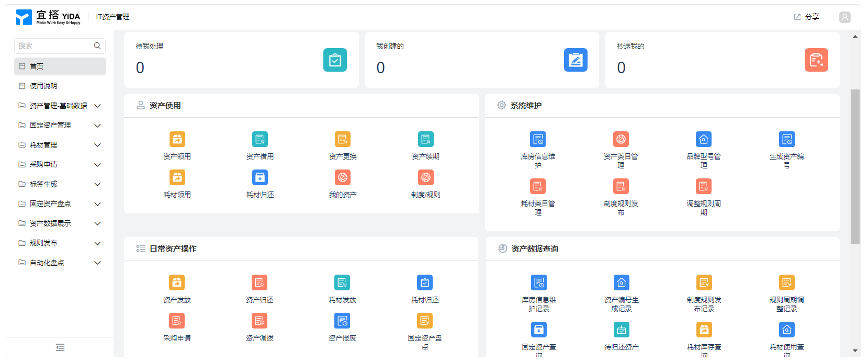This screenshot has width=868, height=362.
Task: Open the 制度规则发布记录 icon
Action: [x=704, y=282]
